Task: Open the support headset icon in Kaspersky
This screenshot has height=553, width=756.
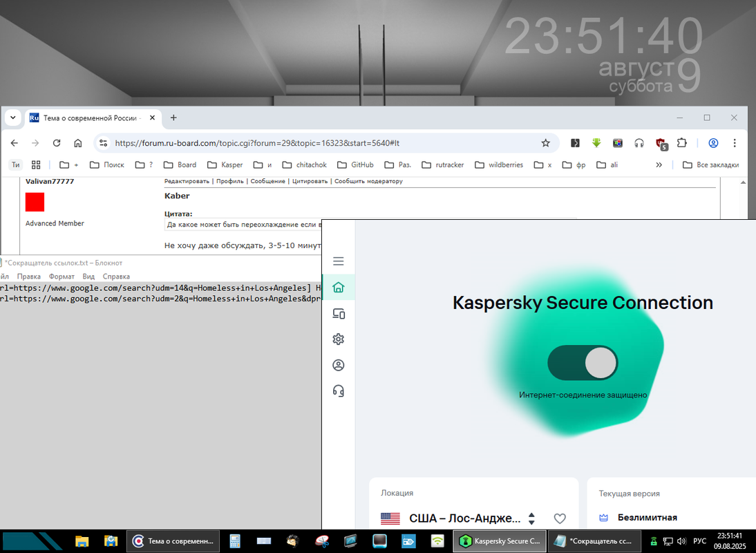Action: pos(339,391)
